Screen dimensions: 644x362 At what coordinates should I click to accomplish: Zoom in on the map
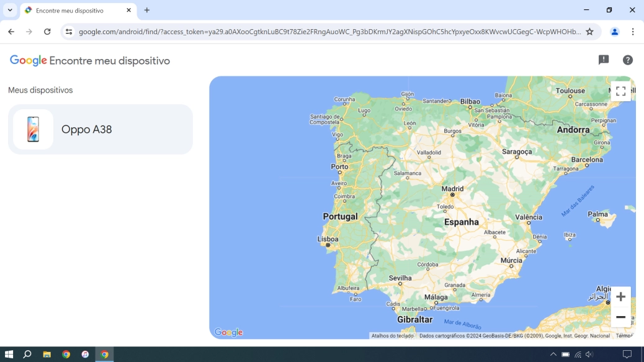[620, 297]
